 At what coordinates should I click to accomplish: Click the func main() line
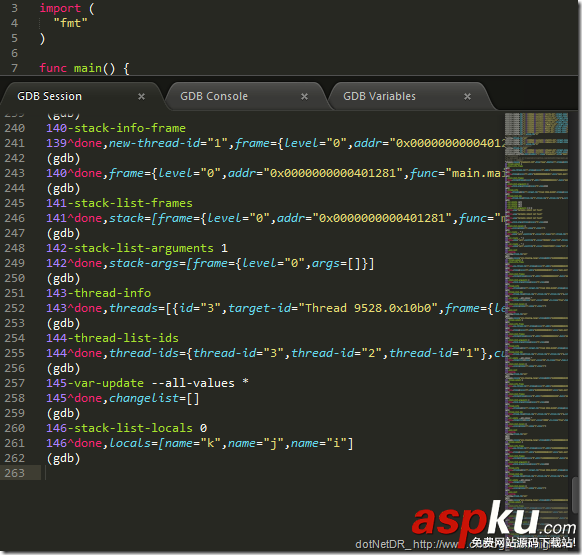click(84, 68)
